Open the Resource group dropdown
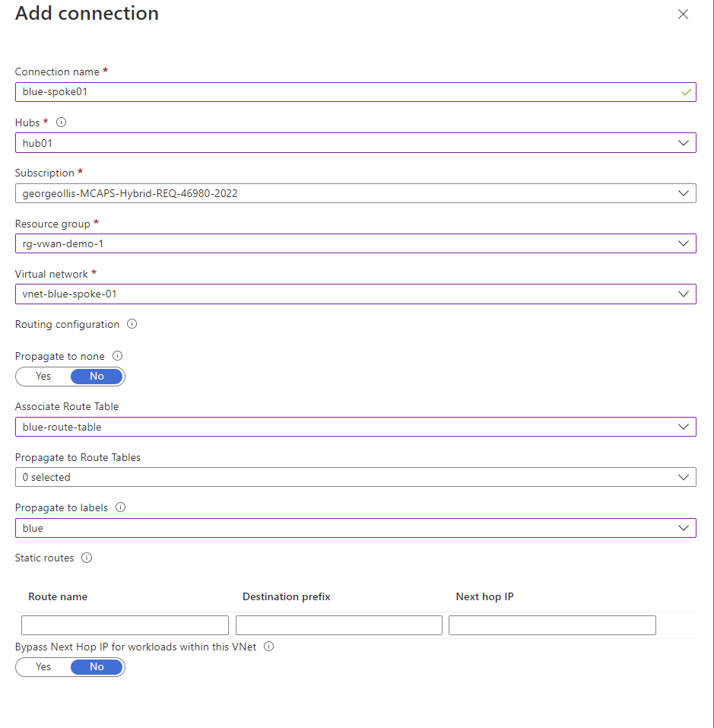The width and height of the screenshot is (714, 728). [684, 243]
